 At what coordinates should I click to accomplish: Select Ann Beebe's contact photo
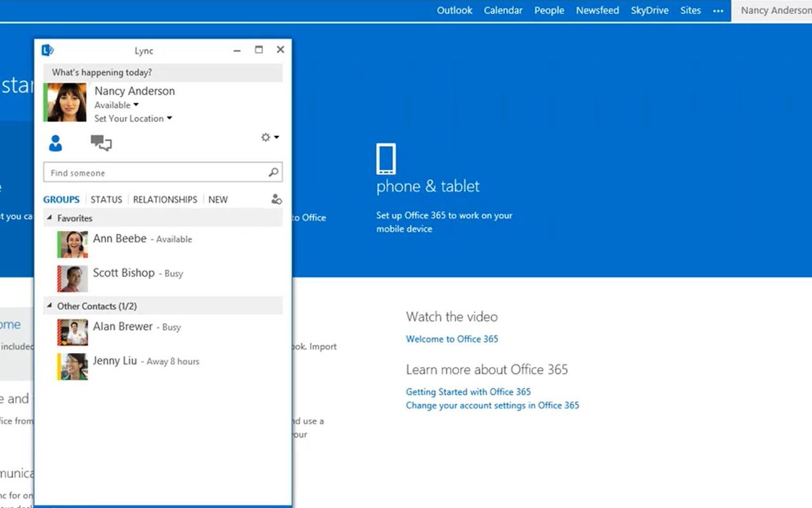click(73, 244)
